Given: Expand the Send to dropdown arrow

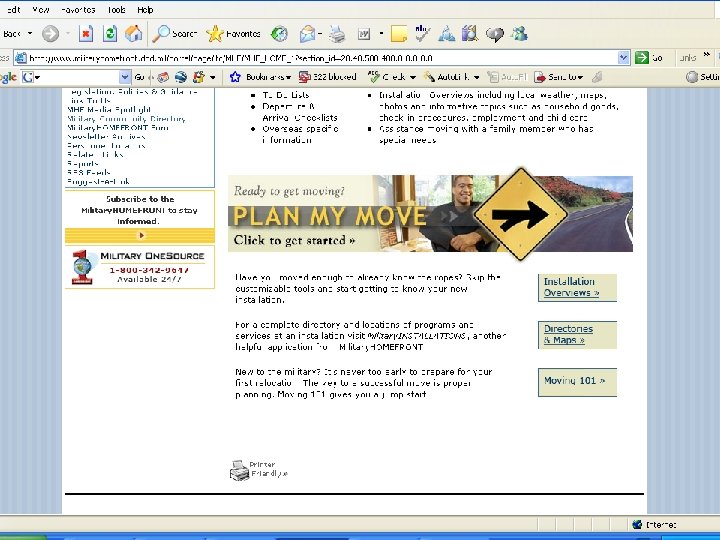Looking at the screenshot, I should (580, 77).
